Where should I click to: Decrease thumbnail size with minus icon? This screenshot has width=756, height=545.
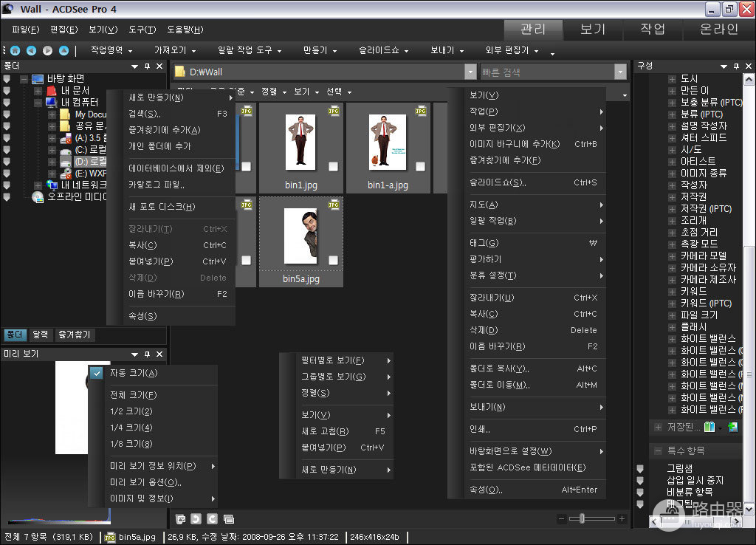point(561,519)
